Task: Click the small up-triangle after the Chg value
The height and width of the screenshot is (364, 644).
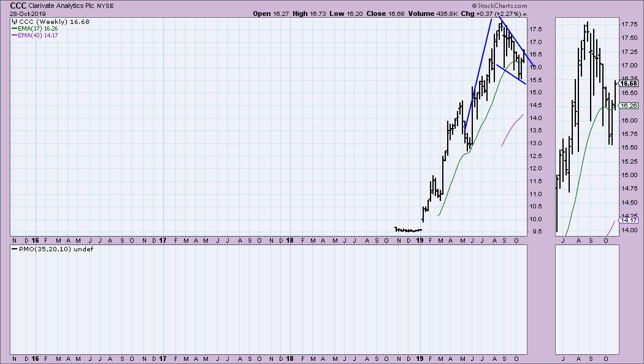Action: (524, 14)
